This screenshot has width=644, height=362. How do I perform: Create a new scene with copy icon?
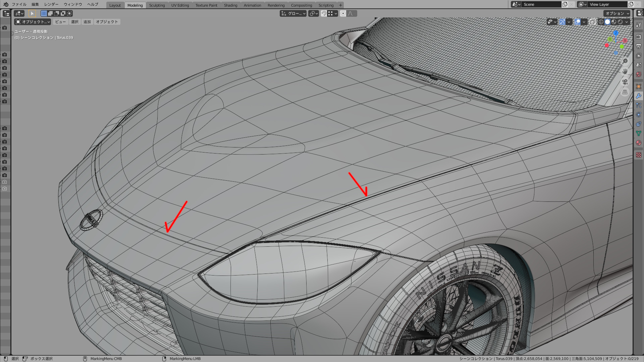click(565, 4)
